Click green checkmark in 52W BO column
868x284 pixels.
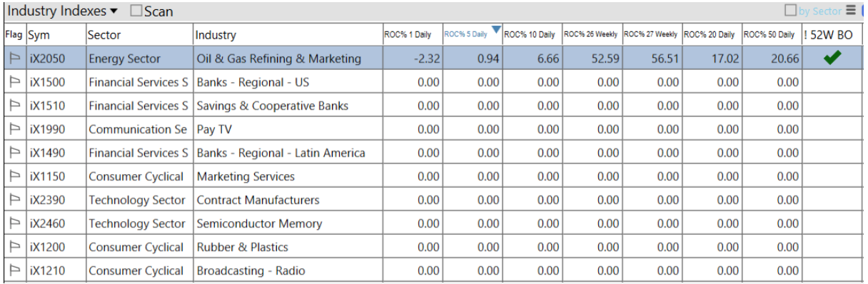tap(832, 59)
